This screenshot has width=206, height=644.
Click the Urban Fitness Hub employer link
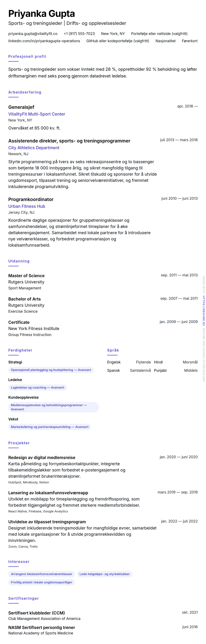27,206
